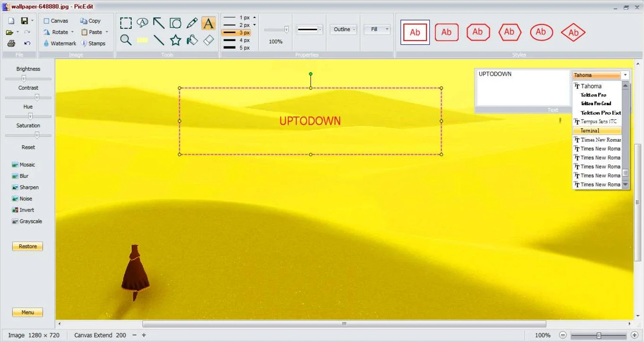Apply the hexagon Ab style
Screen dimensions: 644x342
click(x=509, y=32)
